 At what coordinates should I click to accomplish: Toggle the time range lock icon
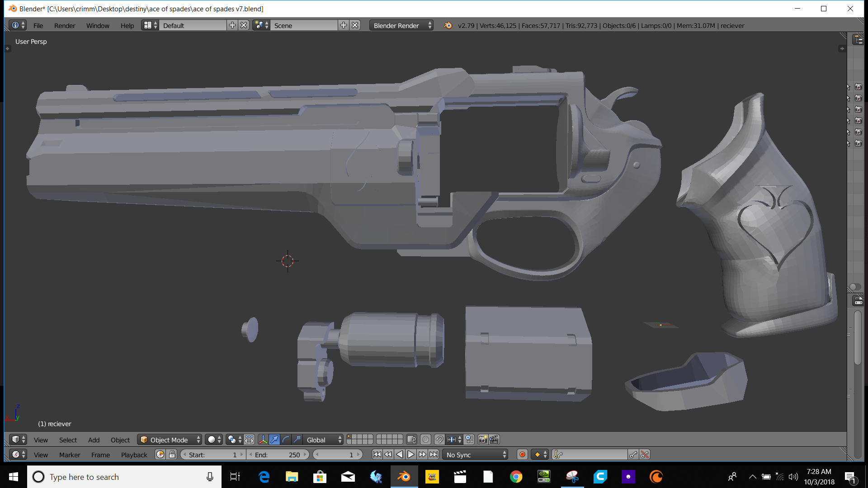pyautogui.click(x=172, y=455)
